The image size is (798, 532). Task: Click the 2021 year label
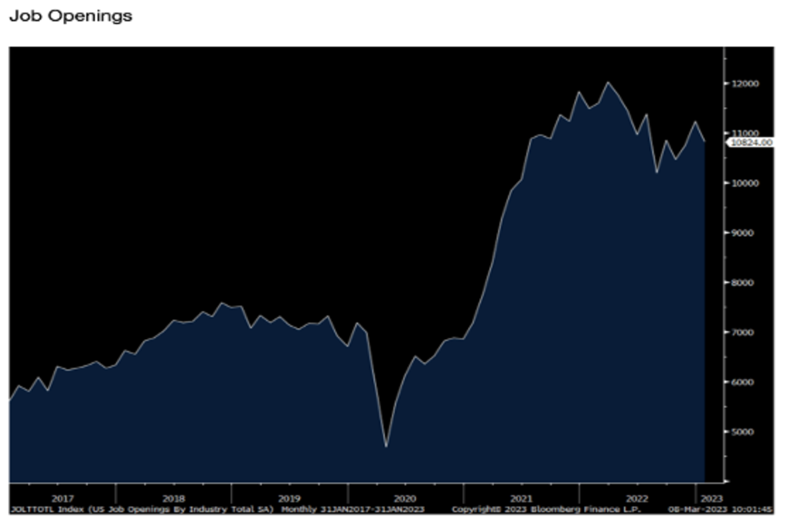tap(521, 498)
